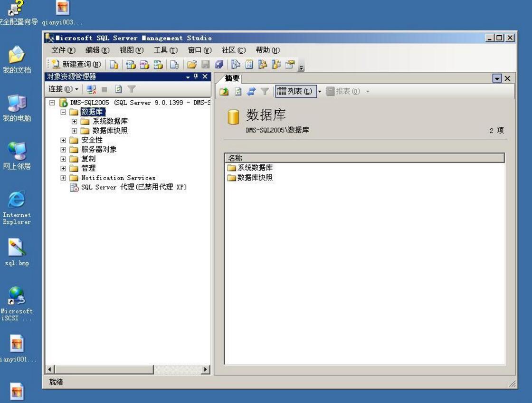This screenshot has height=403, width=532.
Task: Open the 社区 menu
Action: (x=233, y=50)
